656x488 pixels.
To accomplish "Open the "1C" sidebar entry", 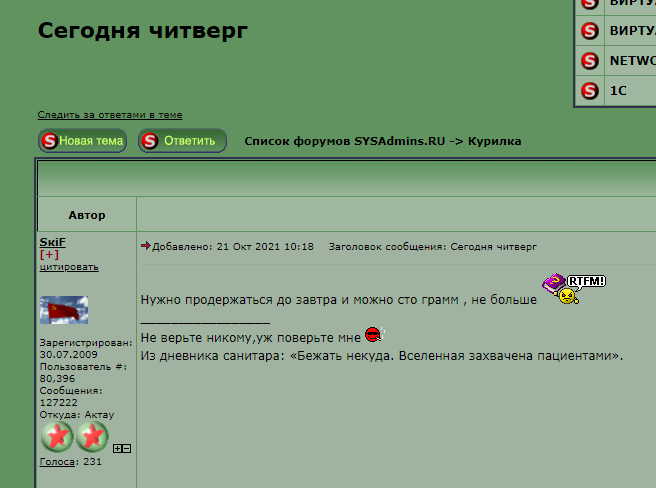I will [618, 91].
